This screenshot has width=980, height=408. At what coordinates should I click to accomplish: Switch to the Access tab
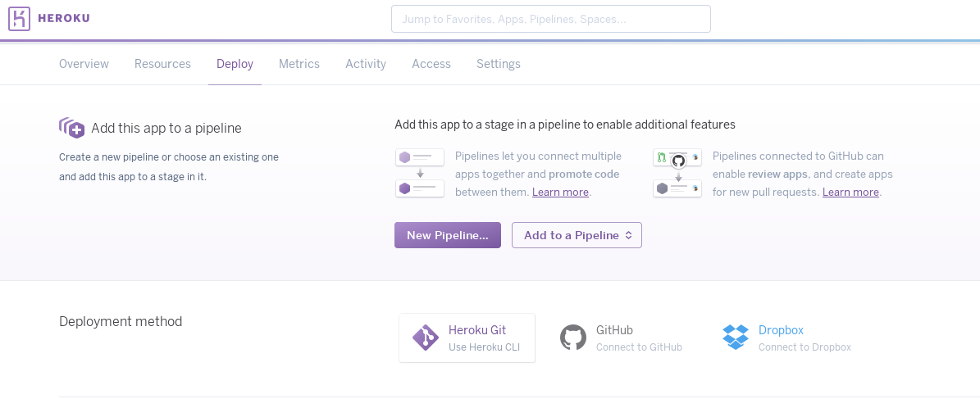[x=431, y=64]
